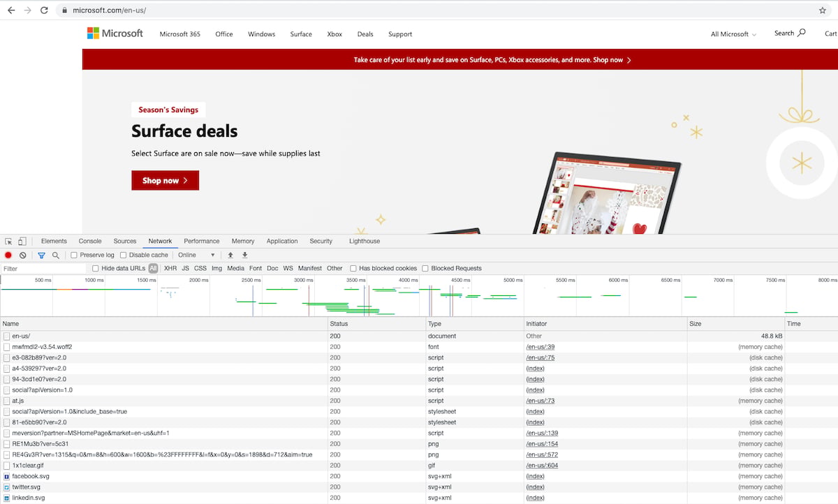Switch to the Performance tab
Image resolution: width=838 pixels, height=504 pixels.
pos(202,241)
